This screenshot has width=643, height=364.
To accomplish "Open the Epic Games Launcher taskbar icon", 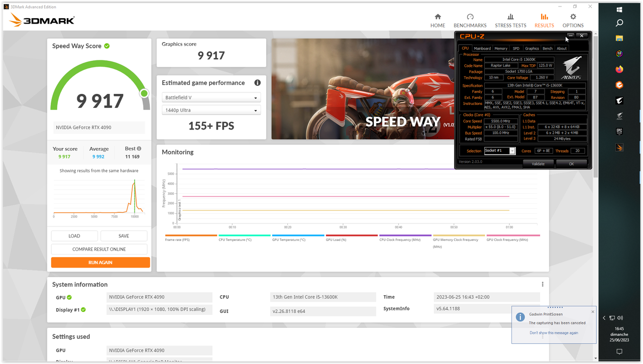I will click(619, 132).
